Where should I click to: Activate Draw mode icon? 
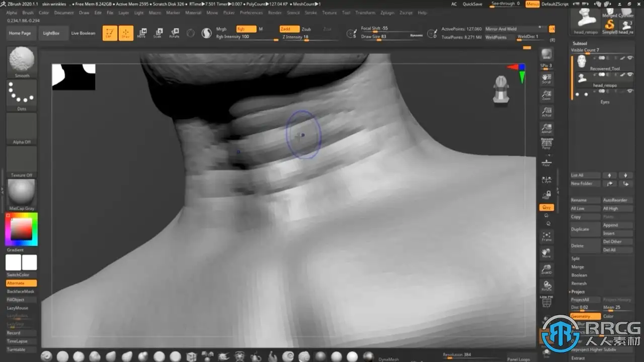point(126,33)
